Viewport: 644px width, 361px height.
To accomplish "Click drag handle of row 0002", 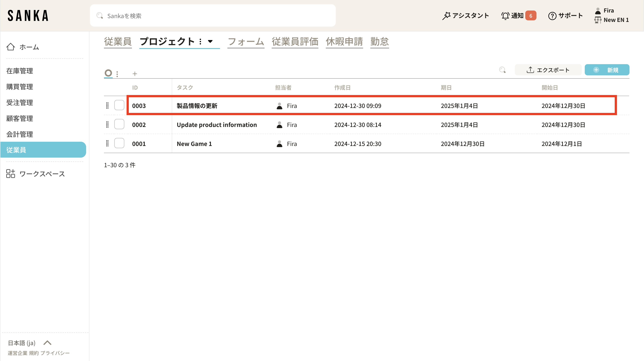I will coord(107,125).
